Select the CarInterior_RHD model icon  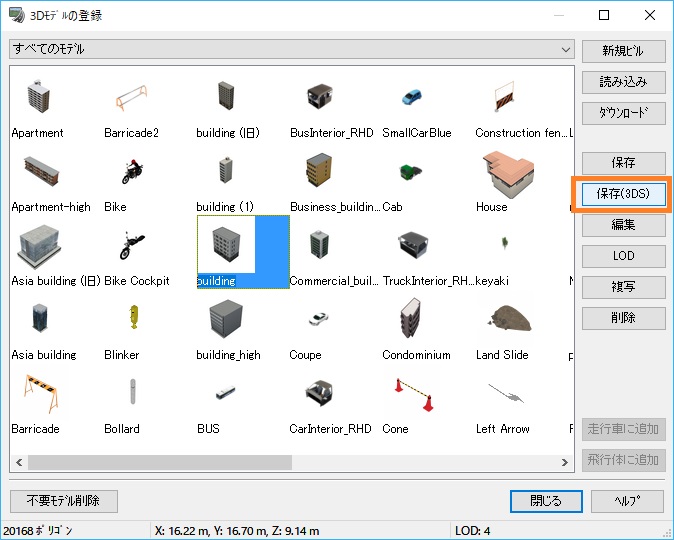click(319, 393)
